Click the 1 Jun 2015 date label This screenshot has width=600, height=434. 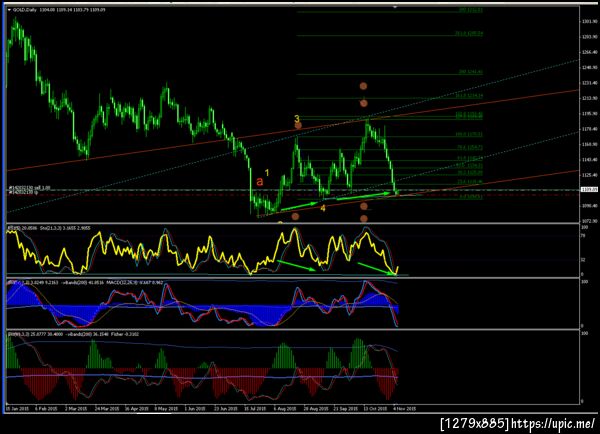(x=195, y=408)
